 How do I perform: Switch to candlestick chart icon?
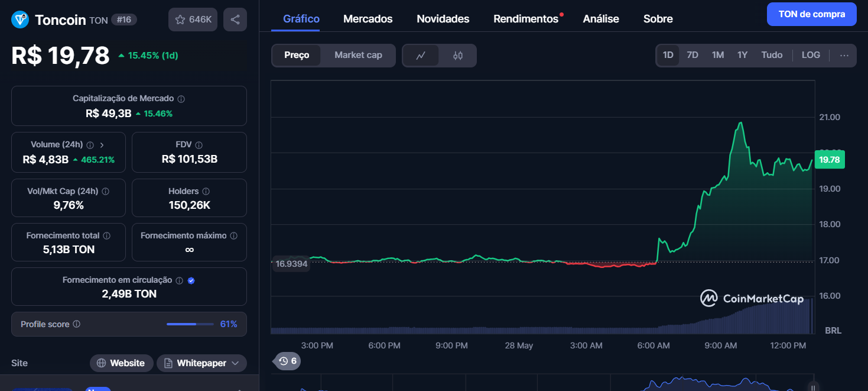click(458, 55)
